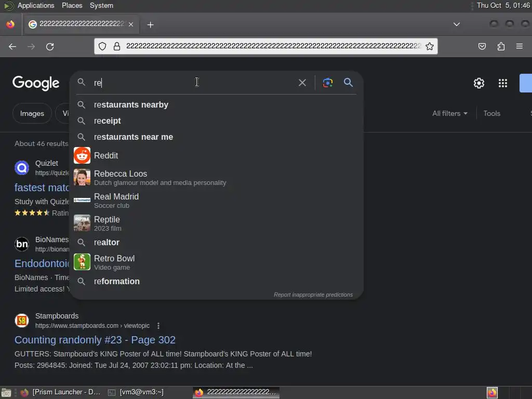Open the Stampboards result three-dot menu

158,326
